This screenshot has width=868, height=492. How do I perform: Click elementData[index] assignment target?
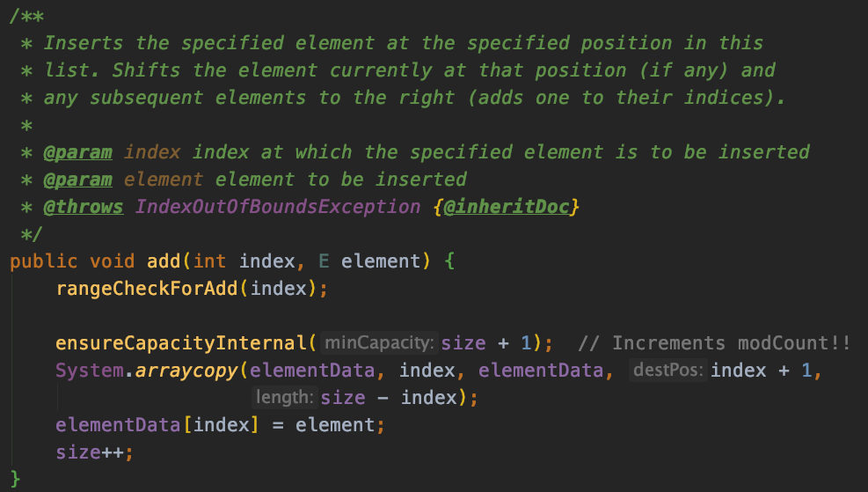[x=157, y=425]
